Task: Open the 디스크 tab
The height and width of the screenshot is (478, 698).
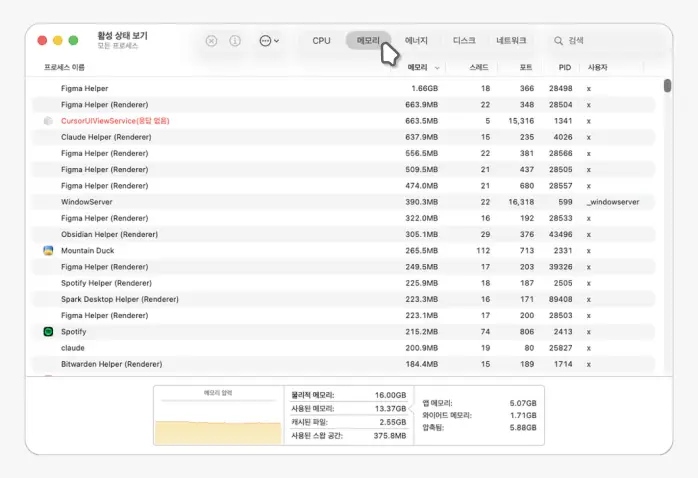Action: tap(464, 41)
